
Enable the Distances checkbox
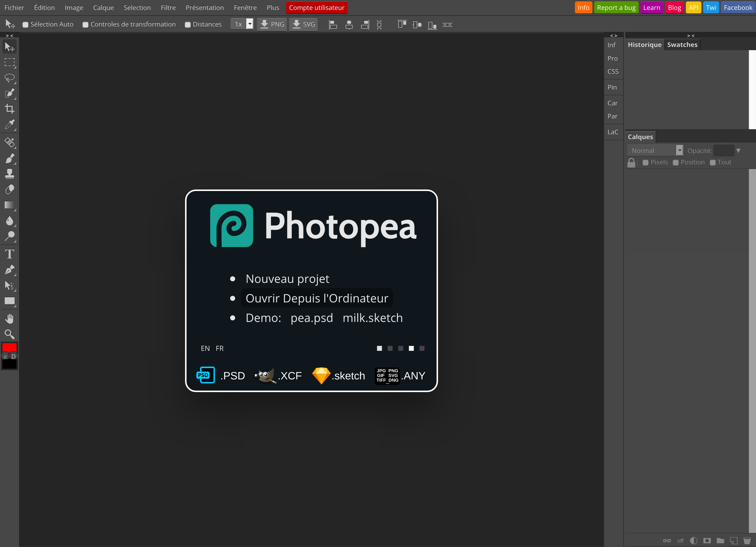(188, 25)
